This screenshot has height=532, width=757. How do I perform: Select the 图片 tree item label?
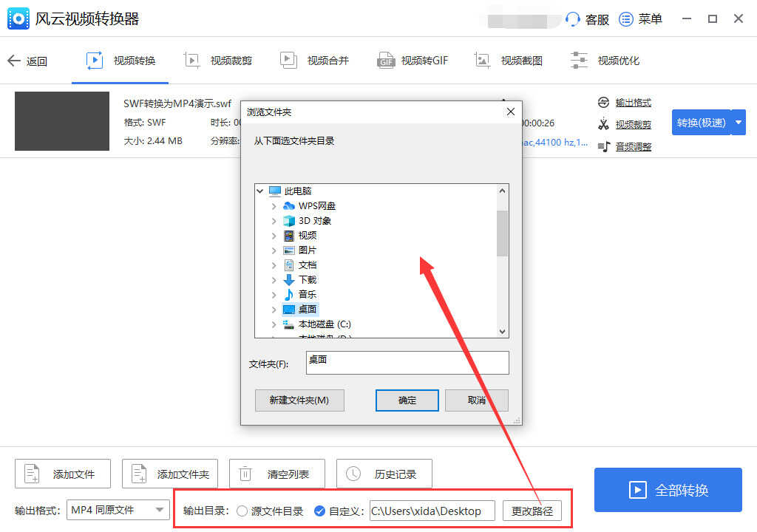point(308,250)
